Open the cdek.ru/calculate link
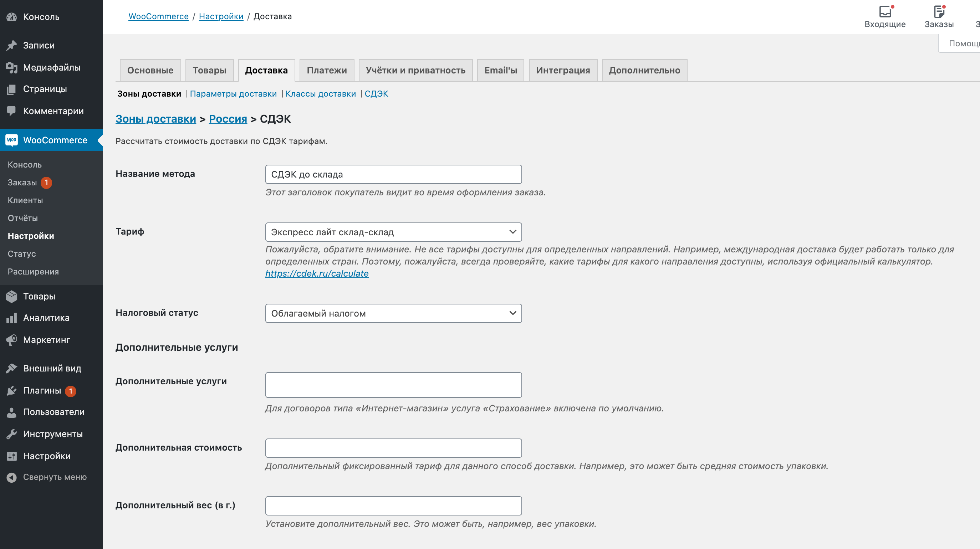This screenshot has height=549, width=980. pyautogui.click(x=317, y=273)
